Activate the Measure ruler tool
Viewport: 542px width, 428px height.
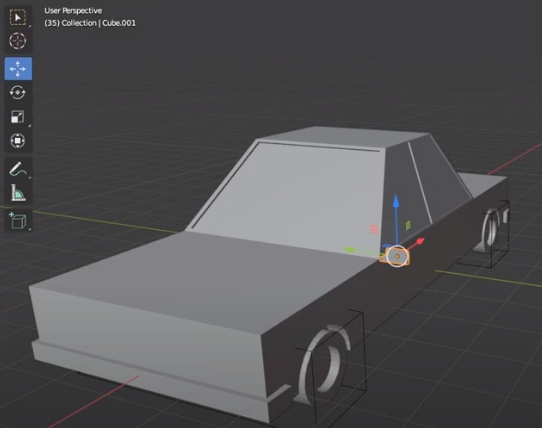coord(18,193)
